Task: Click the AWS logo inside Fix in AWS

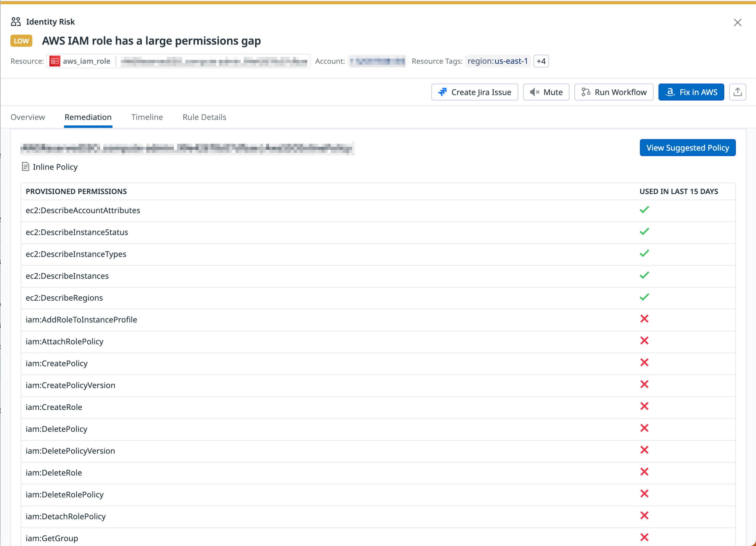Action: point(670,92)
